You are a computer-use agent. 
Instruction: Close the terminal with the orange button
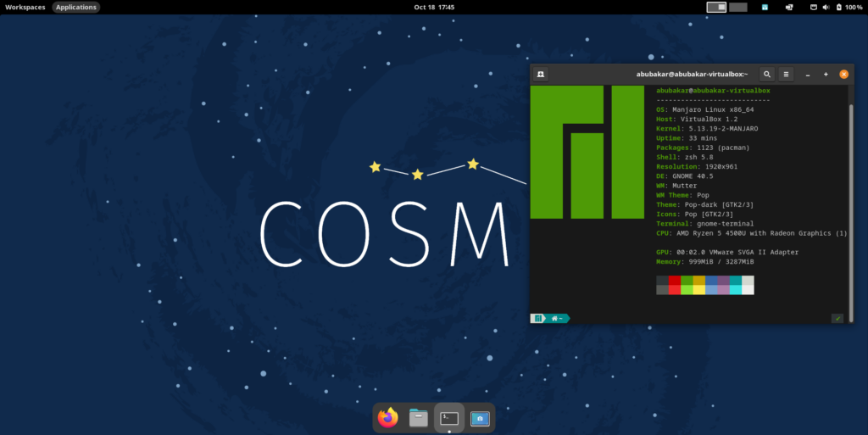point(843,74)
